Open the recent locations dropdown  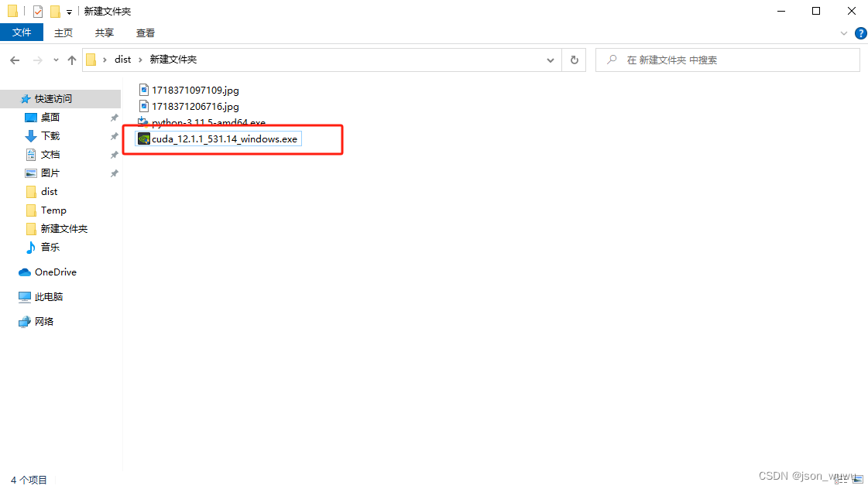pyautogui.click(x=56, y=60)
